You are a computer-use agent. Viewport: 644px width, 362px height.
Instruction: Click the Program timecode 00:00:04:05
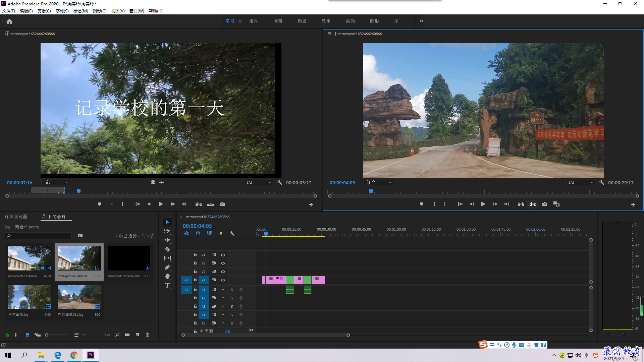(x=342, y=183)
